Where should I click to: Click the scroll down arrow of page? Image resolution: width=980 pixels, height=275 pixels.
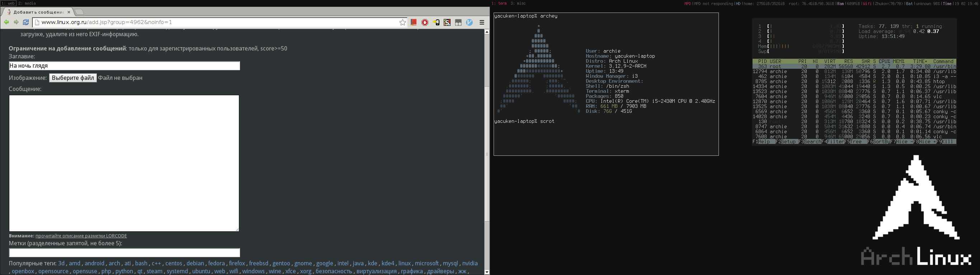tap(487, 272)
